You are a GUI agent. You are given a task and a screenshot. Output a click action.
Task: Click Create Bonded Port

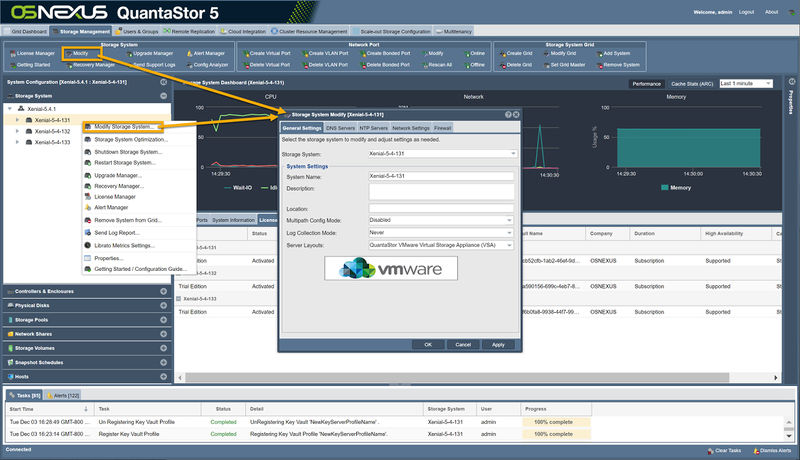click(x=385, y=54)
